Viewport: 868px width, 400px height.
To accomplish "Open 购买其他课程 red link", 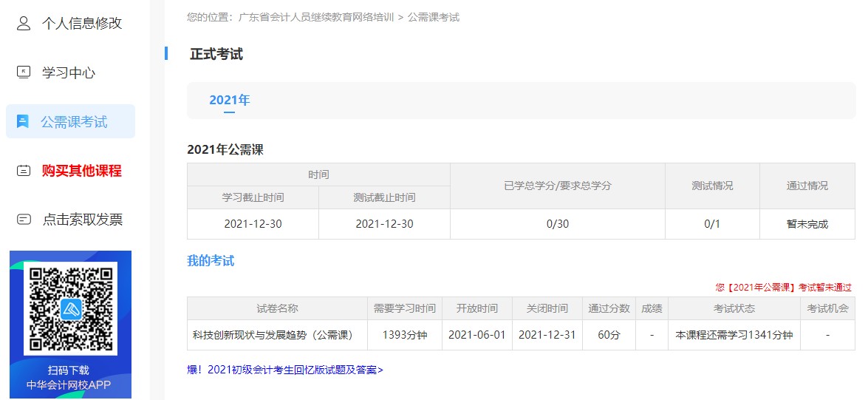I will tap(81, 171).
